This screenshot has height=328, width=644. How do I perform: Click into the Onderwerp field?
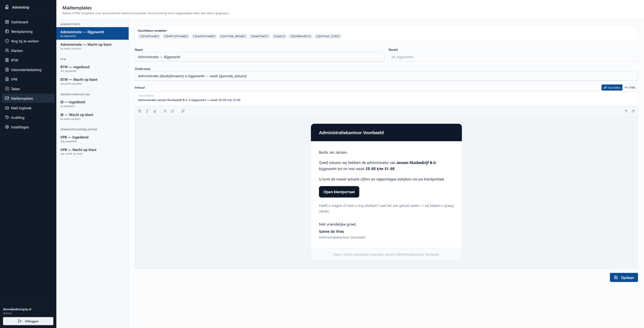(386, 76)
